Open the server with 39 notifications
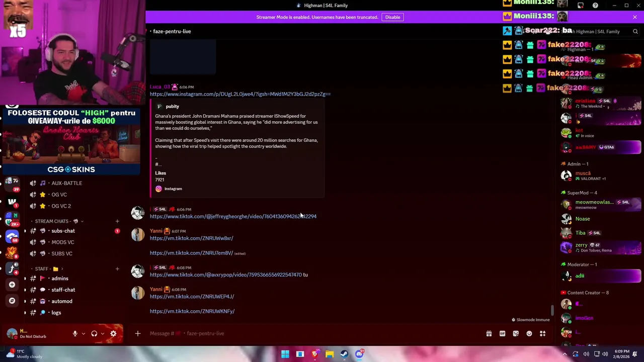The width and height of the screenshot is (644, 362). pos(12,183)
